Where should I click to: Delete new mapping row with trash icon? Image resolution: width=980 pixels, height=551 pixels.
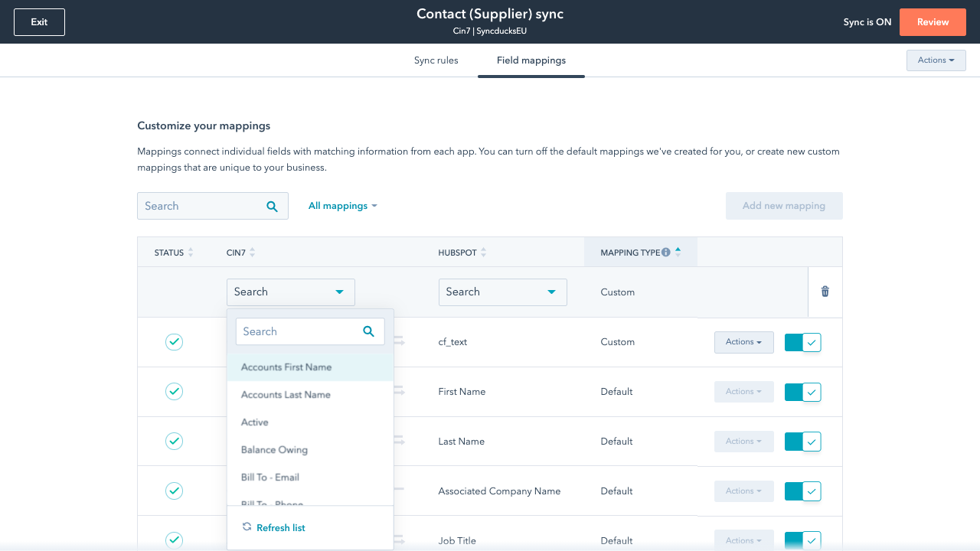[x=825, y=292]
